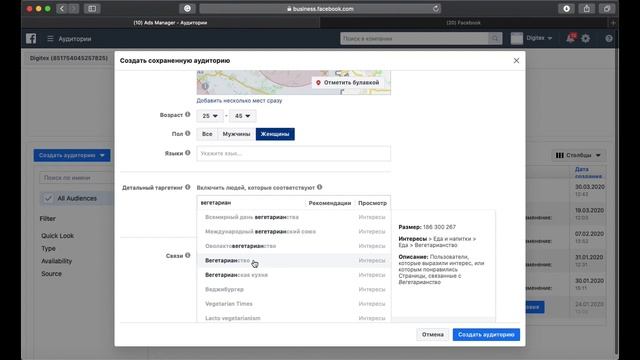The image size is (640, 360).
Task: Toggle Safari sidebar button
Action: 92,9
